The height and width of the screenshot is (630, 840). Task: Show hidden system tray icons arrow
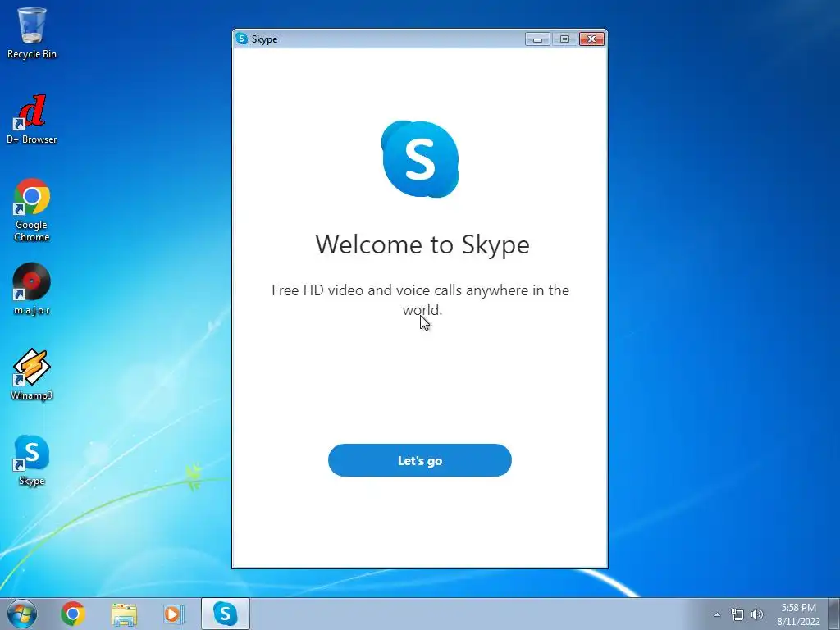717,614
